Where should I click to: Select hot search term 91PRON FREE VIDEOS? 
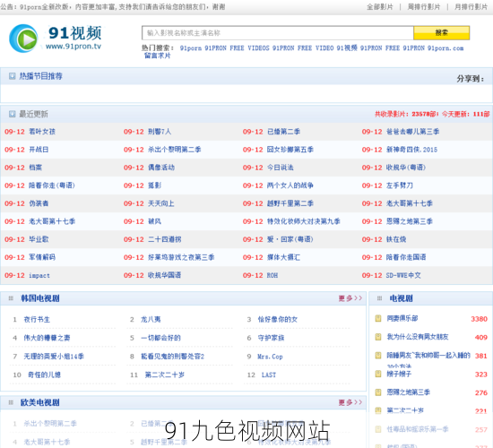point(237,48)
